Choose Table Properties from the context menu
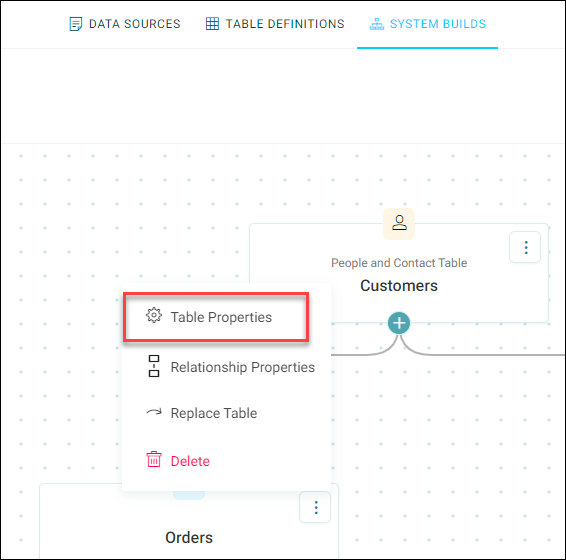The image size is (566, 560). (x=216, y=317)
